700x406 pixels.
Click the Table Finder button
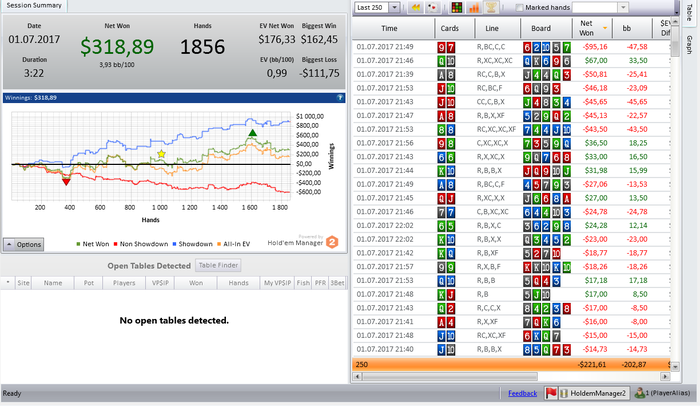pos(218,265)
